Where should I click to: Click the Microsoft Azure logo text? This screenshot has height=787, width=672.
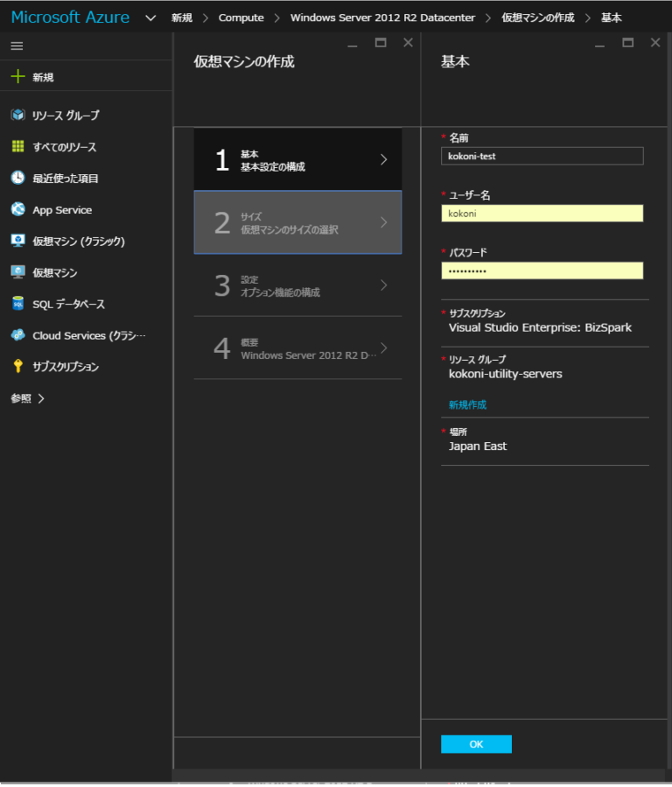point(70,18)
